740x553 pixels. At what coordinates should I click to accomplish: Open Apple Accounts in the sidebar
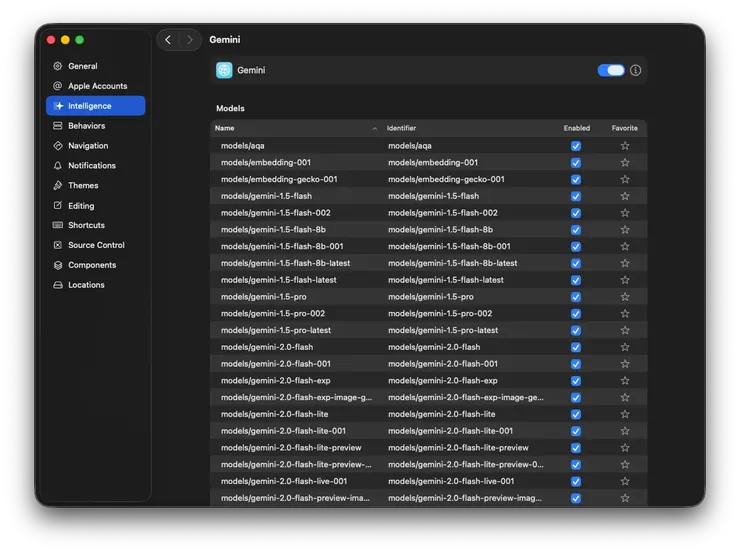click(x=97, y=86)
